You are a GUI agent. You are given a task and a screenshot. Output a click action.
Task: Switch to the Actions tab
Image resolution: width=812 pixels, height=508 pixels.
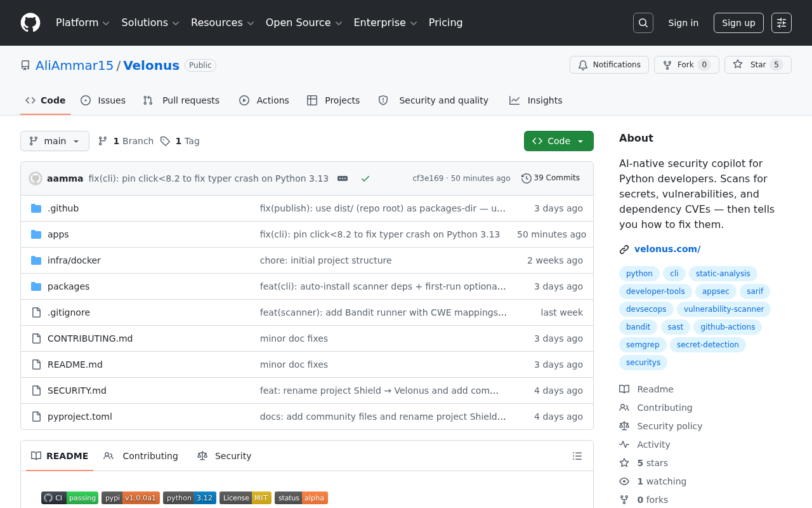(x=264, y=100)
